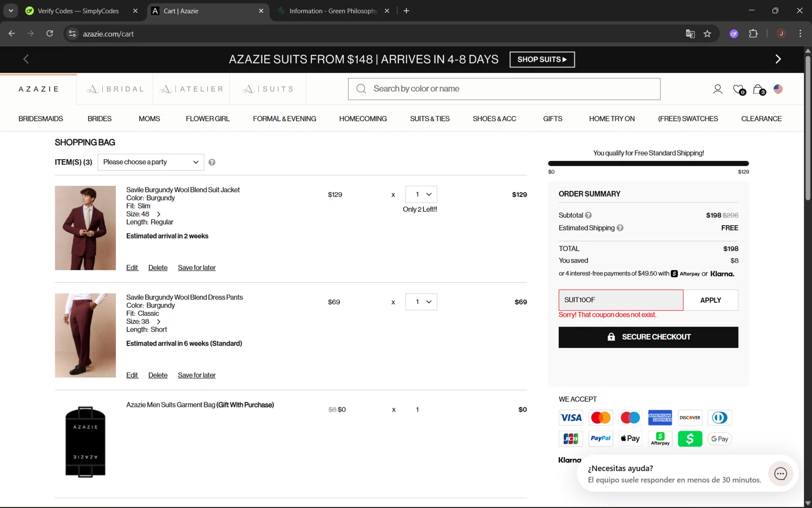The image size is (812, 508).
Task: Click the Google Pay icon
Action: 719,439
